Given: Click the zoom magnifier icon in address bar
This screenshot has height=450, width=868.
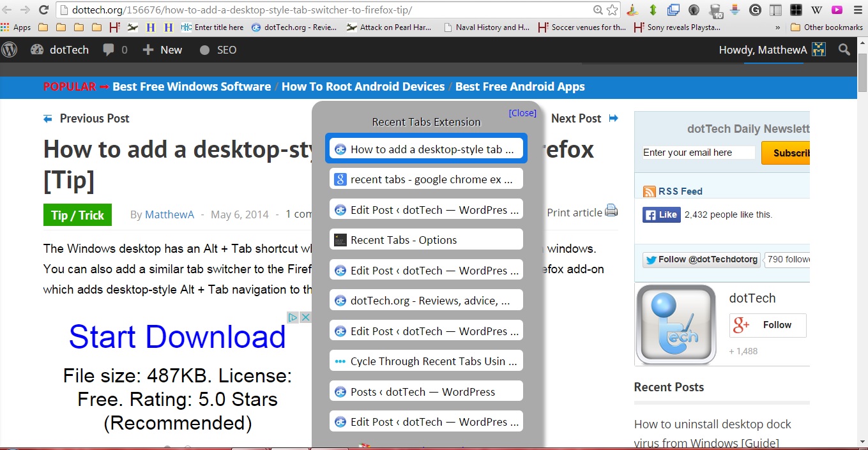Looking at the screenshot, I should 598,10.
